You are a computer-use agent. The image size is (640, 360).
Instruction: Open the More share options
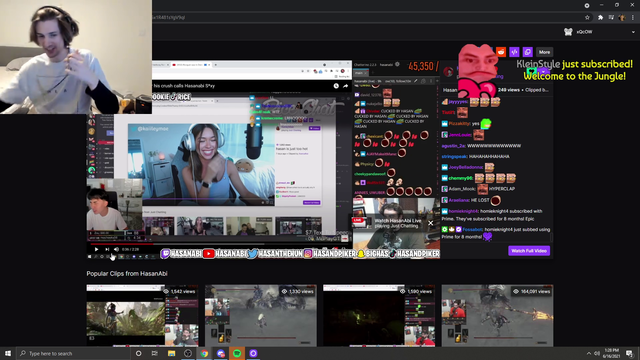(544, 52)
